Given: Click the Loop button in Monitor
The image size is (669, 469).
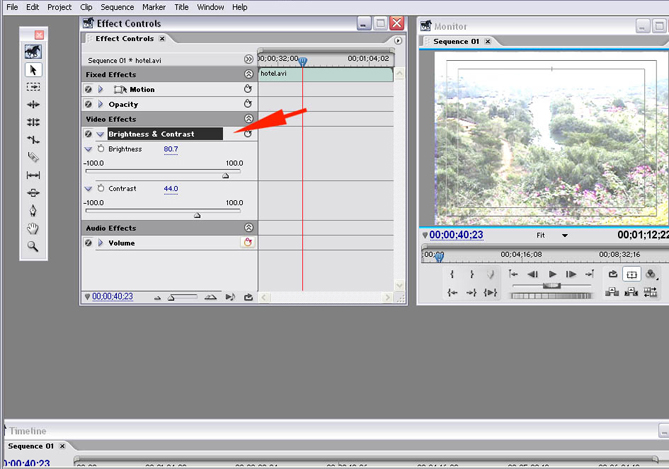Looking at the screenshot, I should [612, 274].
